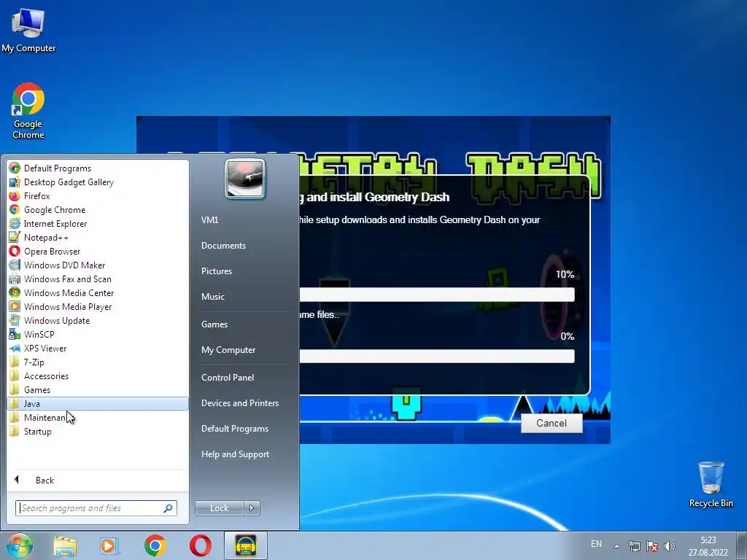Image resolution: width=747 pixels, height=560 pixels.
Task: Open Music from Start menu
Action: (x=212, y=297)
